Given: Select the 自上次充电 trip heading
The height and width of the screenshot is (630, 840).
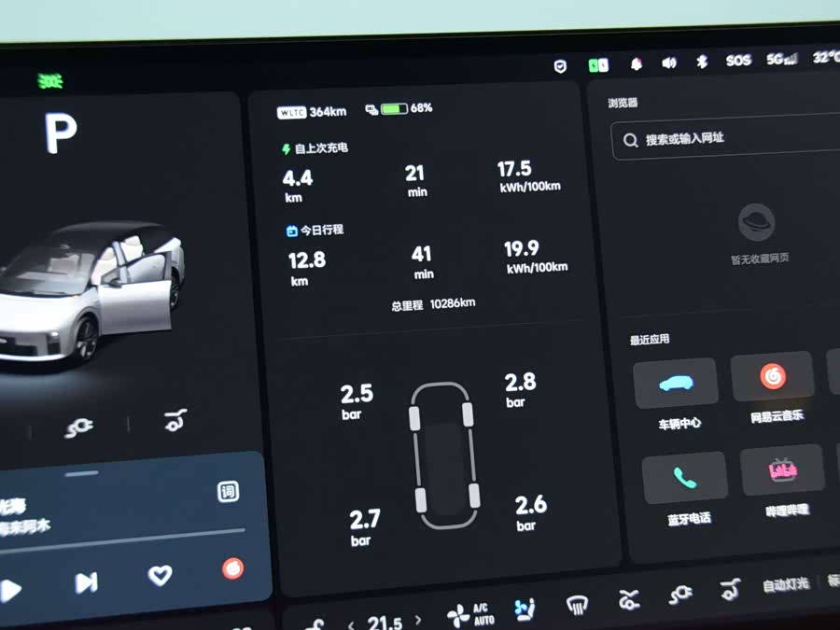Looking at the screenshot, I should point(315,148).
